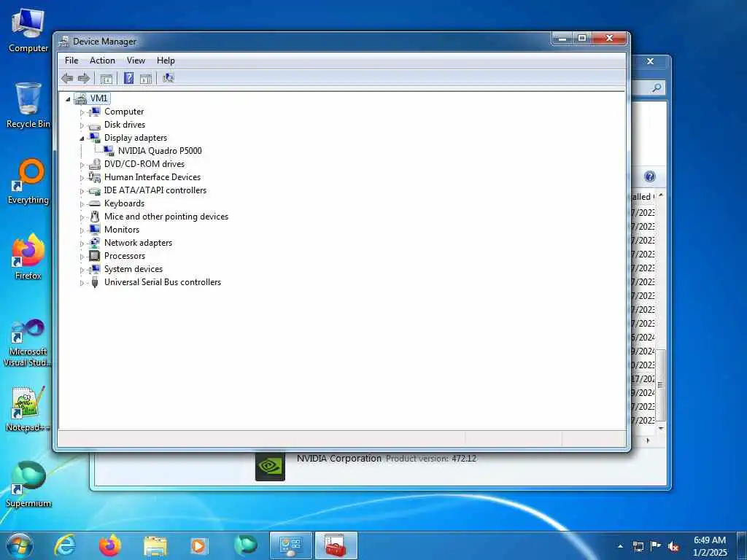
Task: Click the Monitors category icon
Action: click(95, 230)
